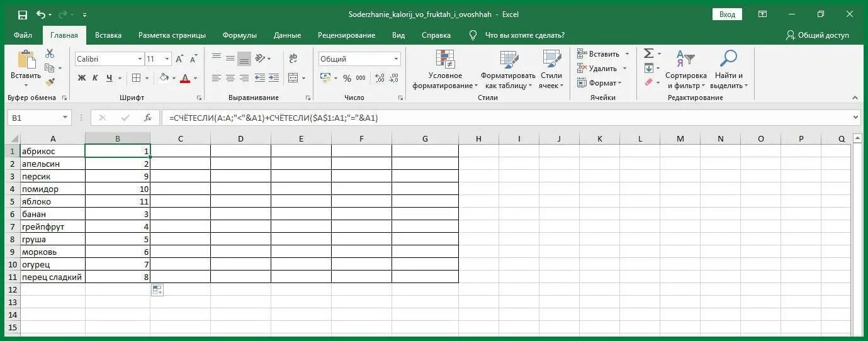
Task: Open Найти и выделить menu
Action: tap(729, 69)
